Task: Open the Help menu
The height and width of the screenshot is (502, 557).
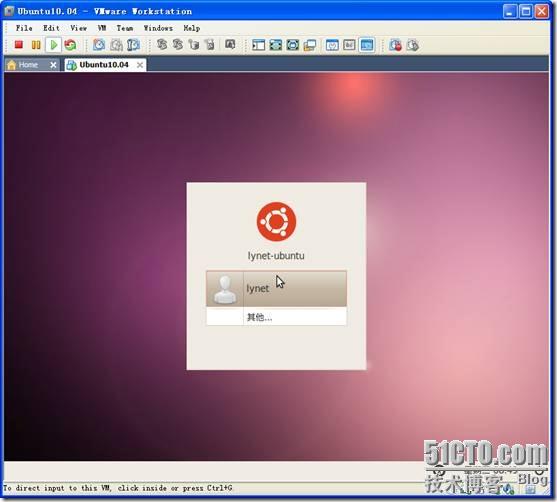Action: (x=192, y=28)
